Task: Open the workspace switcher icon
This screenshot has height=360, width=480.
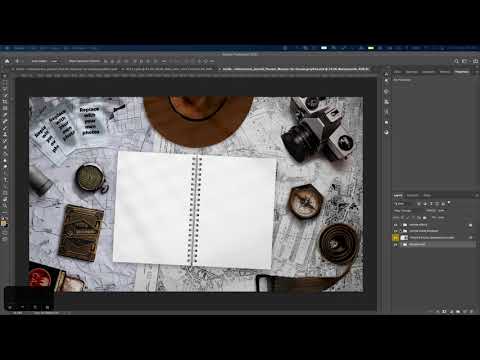Action: pos(465,61)
